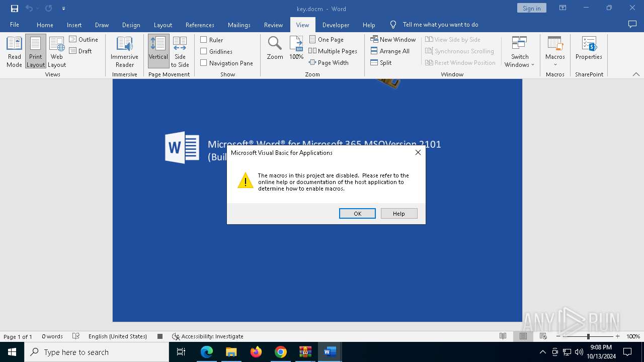Switch to the Help tab
Screen dimensions: 644x362
tap(369, 25)
